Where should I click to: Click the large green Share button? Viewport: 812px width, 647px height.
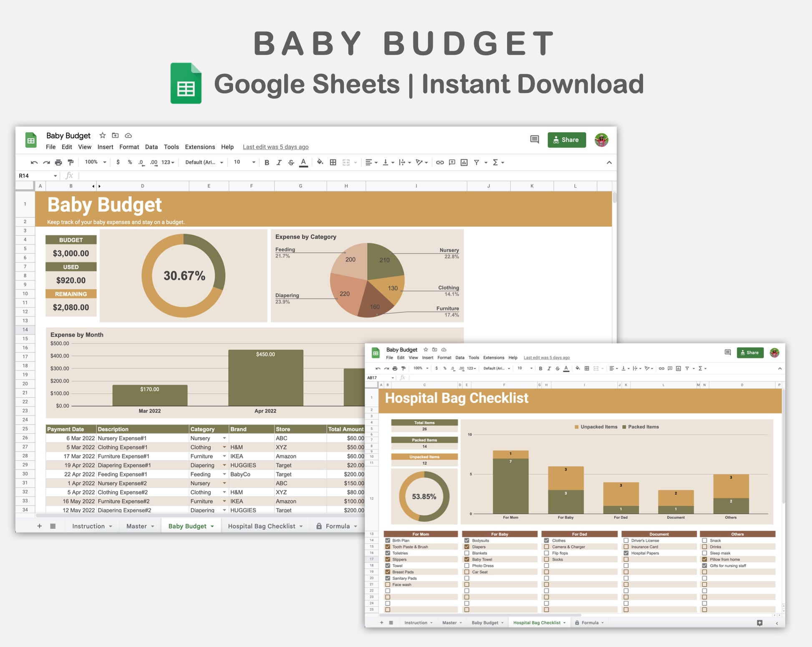click(567, 140)
